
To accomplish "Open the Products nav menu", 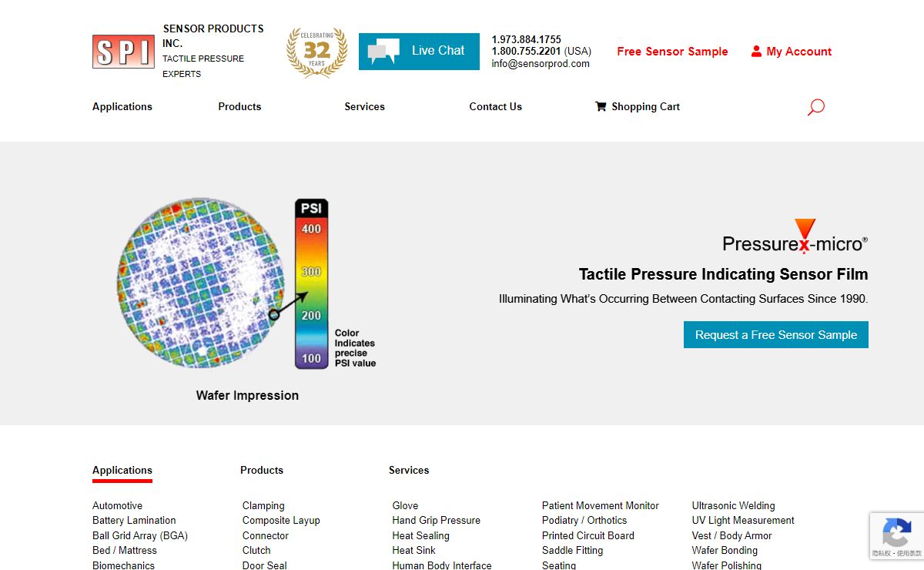I will (239, 107).
